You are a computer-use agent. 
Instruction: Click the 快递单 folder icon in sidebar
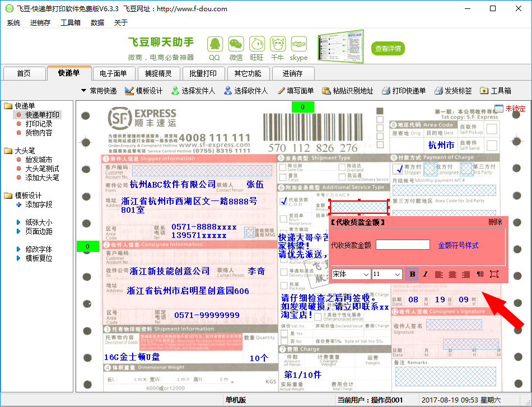point(8,106)
